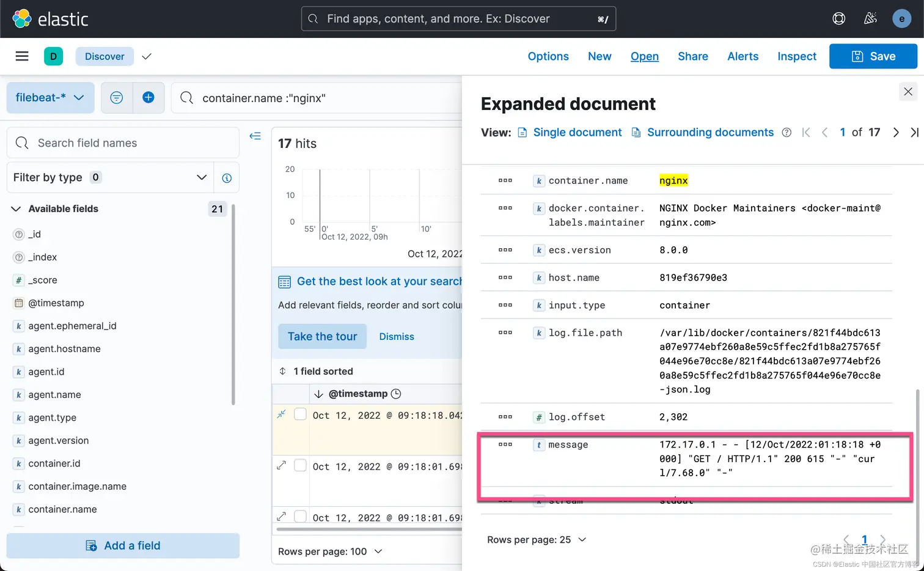924x571 pixels.
Task: Open actions menu for log.file.path row
Action: [505, 333]
